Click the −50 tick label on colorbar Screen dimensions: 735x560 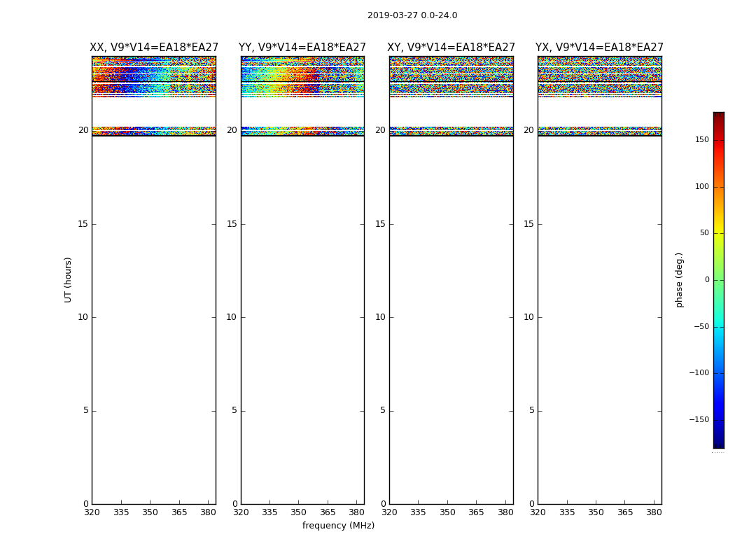coord(701,327)
